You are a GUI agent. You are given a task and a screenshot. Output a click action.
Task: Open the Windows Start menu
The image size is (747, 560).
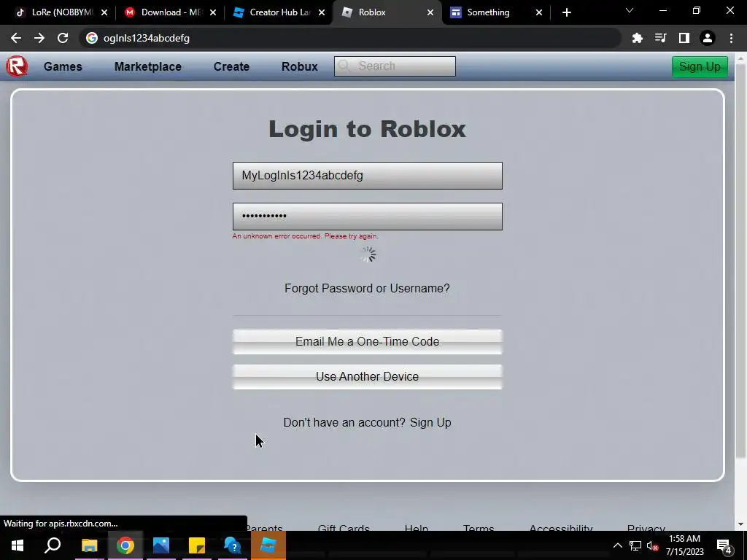pos(18,545)
